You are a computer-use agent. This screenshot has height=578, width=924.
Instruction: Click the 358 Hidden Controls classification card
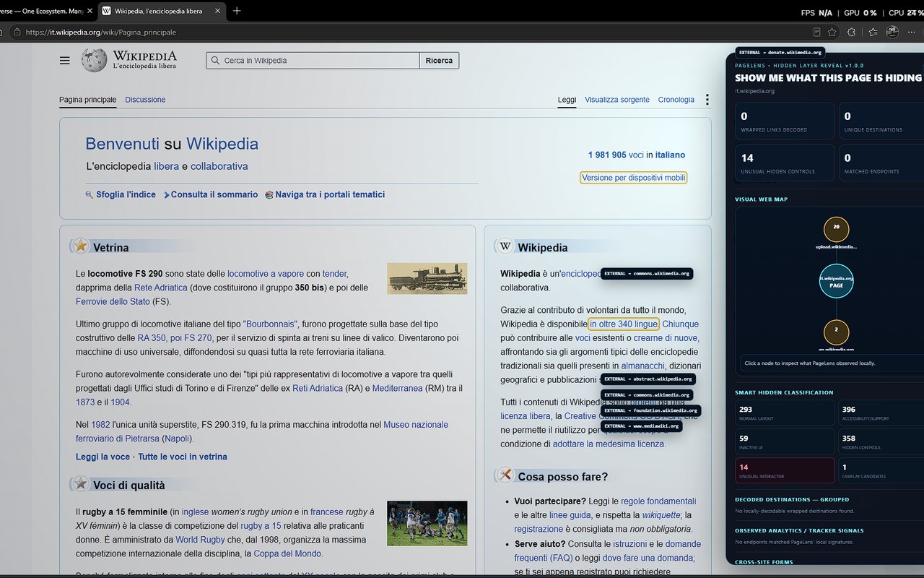point(881,442)
